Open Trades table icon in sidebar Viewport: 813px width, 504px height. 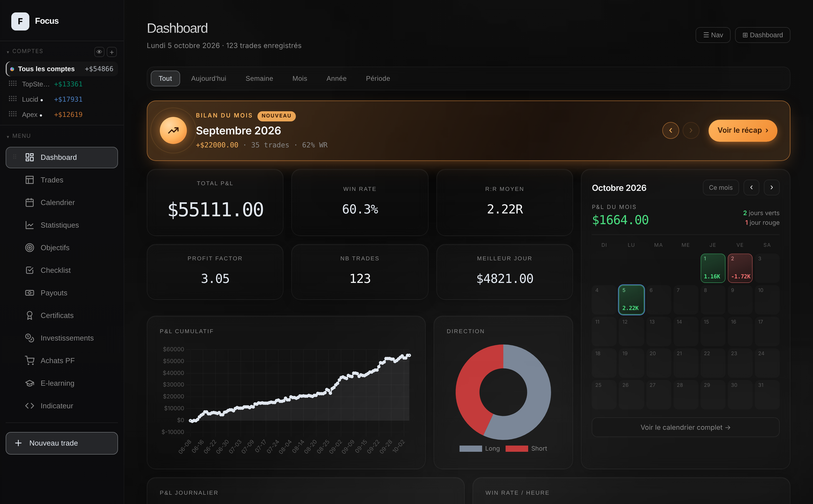29,180
